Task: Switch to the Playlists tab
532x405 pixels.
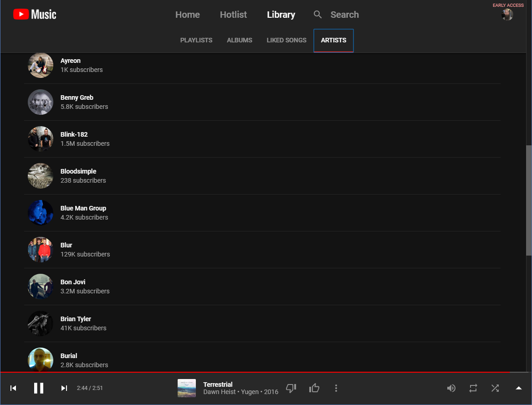Action: click(x=196, y=40)
